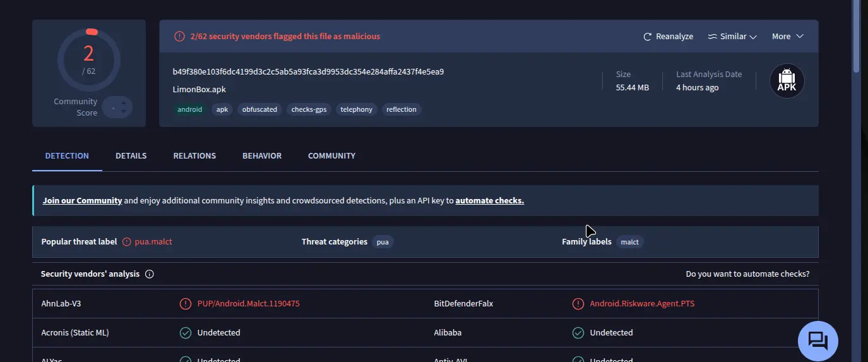Open the chat bubble widget
This screenshot has width=868, height=362.
[x=817, y=341]
